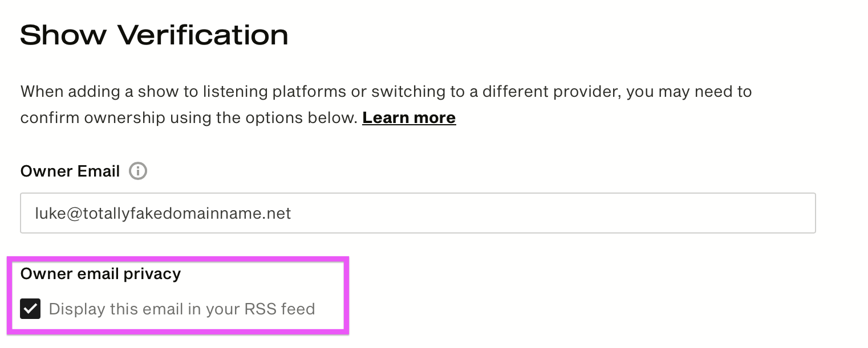Click the info icon beside Owner Email

[138, 171]
